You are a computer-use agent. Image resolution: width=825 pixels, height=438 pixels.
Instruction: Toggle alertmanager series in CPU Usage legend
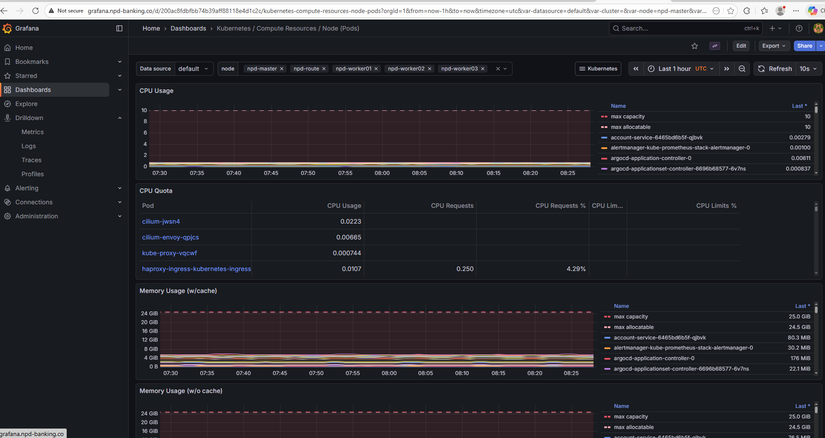click(679, 147)
